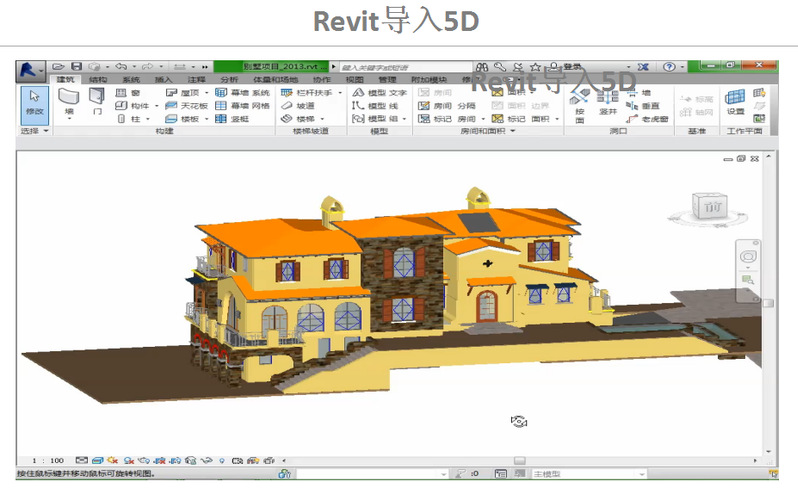The height and width of the screenshot is (488, 798).
Task: Select the 天花板 (Ceiling) tool
Action: (186, 105)
